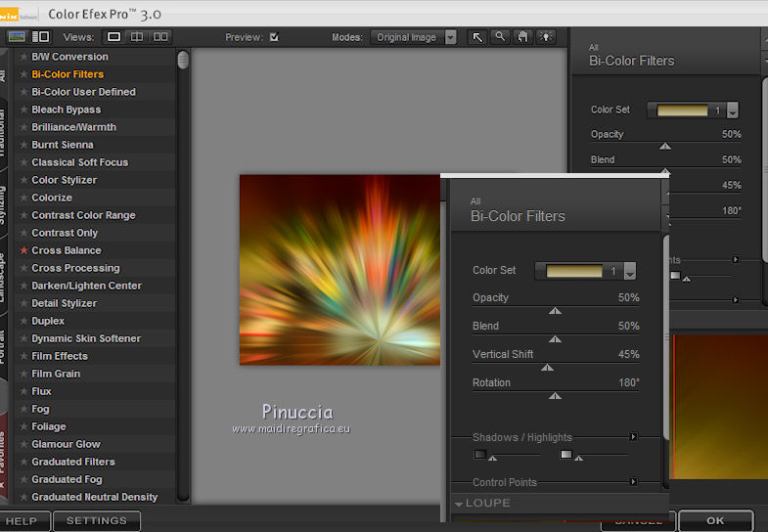
Task: Expand the Control Points section
Action: tap(633, 482)
